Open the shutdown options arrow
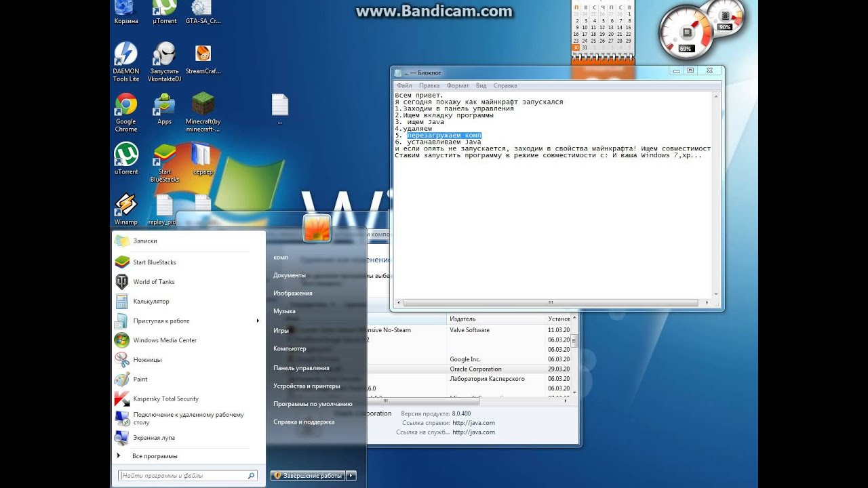The height and width of the screenshot is (488, 868). [351, 476]
